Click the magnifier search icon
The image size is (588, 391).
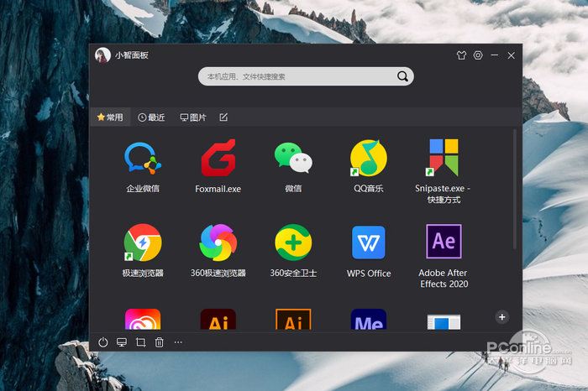tap(402, 76)
